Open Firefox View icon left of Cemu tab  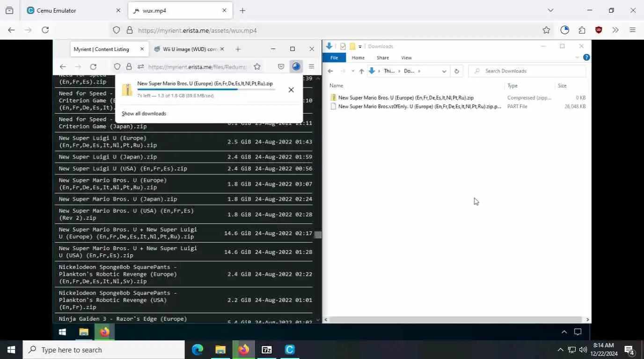[9, 10]
